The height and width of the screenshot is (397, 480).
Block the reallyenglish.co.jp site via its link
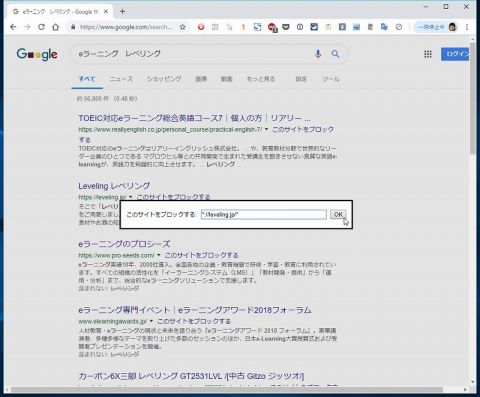point(303,129)
